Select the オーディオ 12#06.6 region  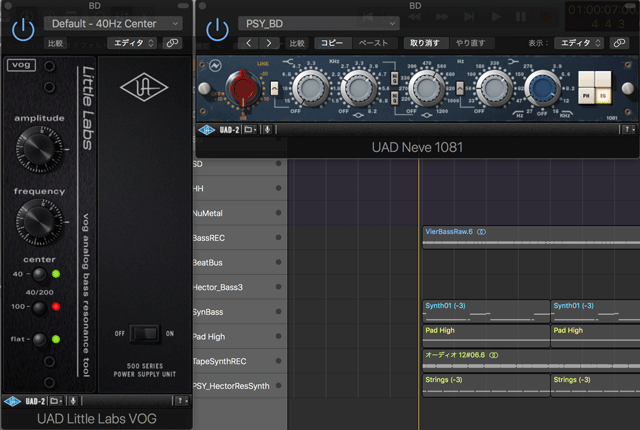[531, 361]
